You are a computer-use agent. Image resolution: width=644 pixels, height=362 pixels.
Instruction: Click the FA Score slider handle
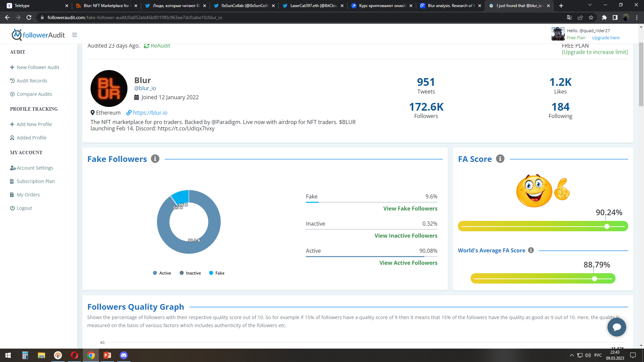coord(607,227)
